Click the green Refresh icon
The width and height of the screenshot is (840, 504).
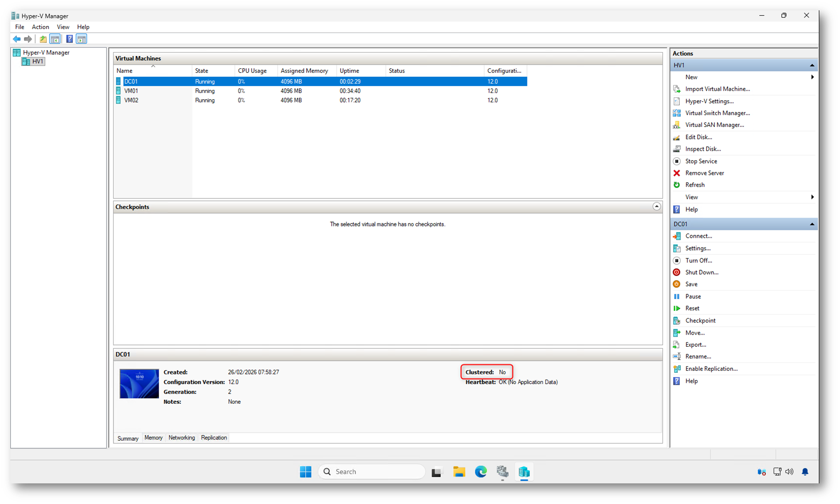(x=677, y=185)
